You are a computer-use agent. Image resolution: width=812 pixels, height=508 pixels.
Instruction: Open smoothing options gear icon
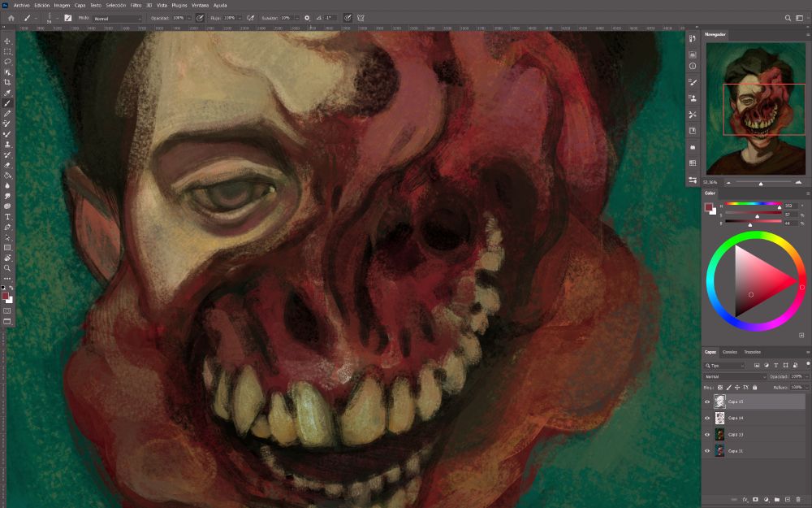pos(307,18)
